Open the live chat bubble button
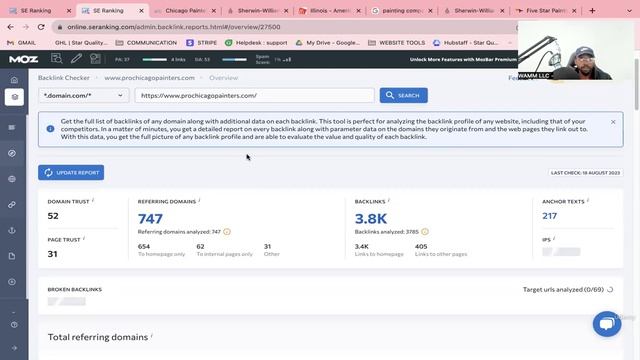 (x=607, y=324)
